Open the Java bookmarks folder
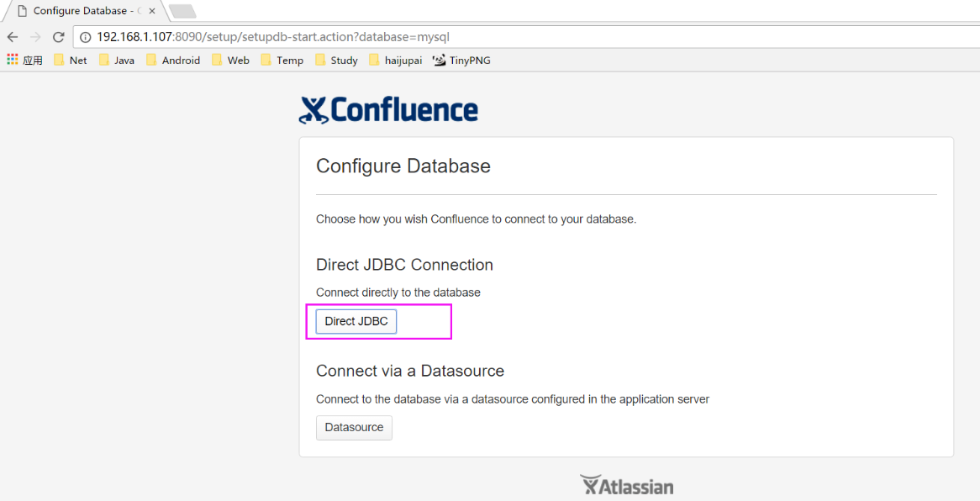This screenshot has height=501, width=980. (117, 60)
